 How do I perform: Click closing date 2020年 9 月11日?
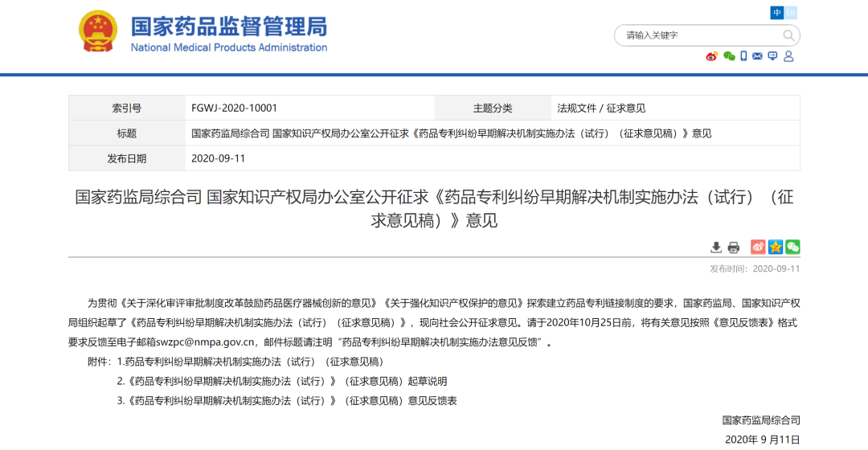click(763, 440)
